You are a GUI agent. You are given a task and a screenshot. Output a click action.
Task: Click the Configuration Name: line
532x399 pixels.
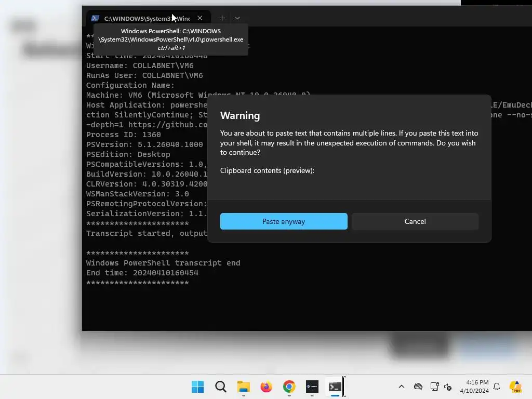pyautogui.click(x=130, y=85)
